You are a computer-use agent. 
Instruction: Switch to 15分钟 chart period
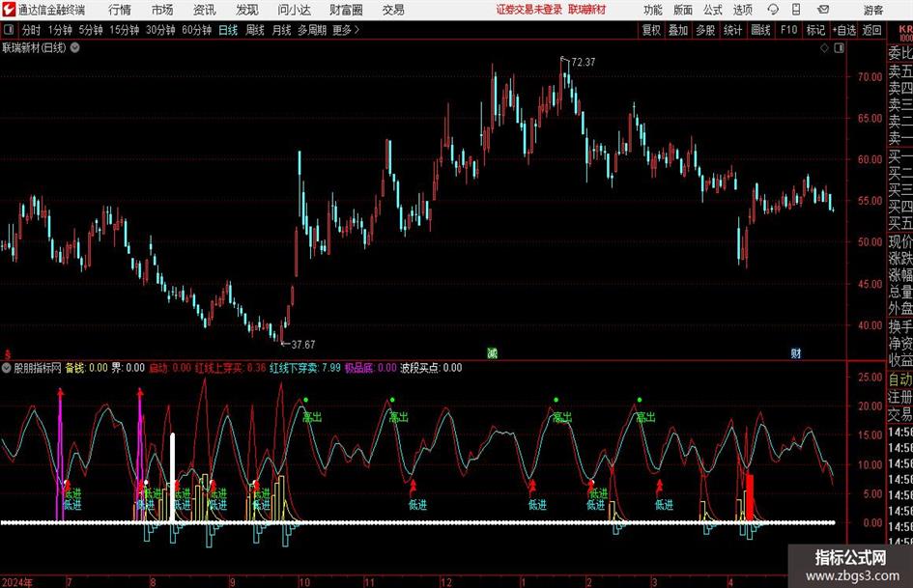pos(125,30)
